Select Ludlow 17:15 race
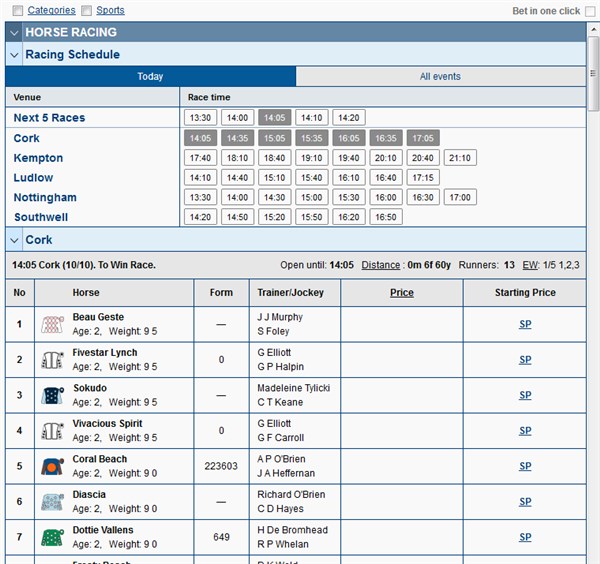The image size is (600, 564). [x=423, y=178]
